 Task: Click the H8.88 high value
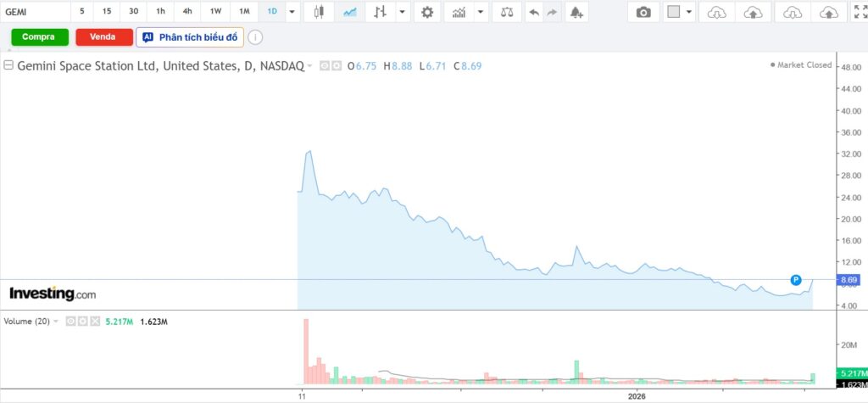pos(398,66)
